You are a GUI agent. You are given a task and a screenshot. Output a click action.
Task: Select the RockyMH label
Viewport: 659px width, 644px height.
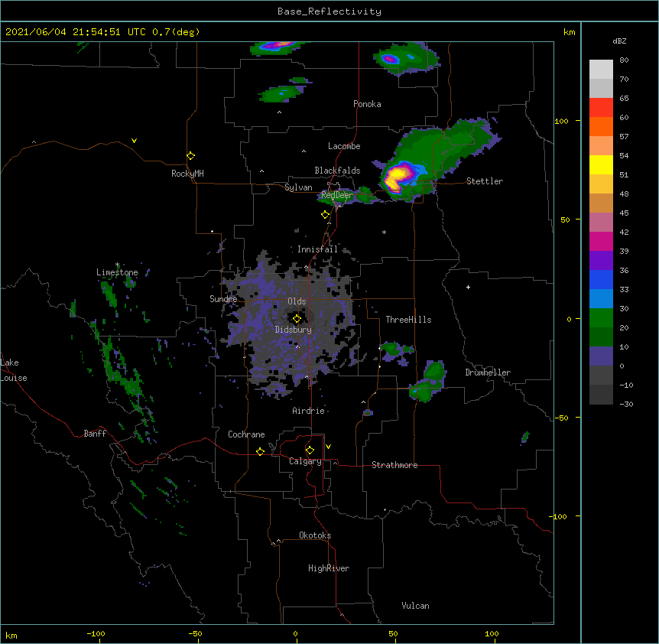click(x=187, y=174)
